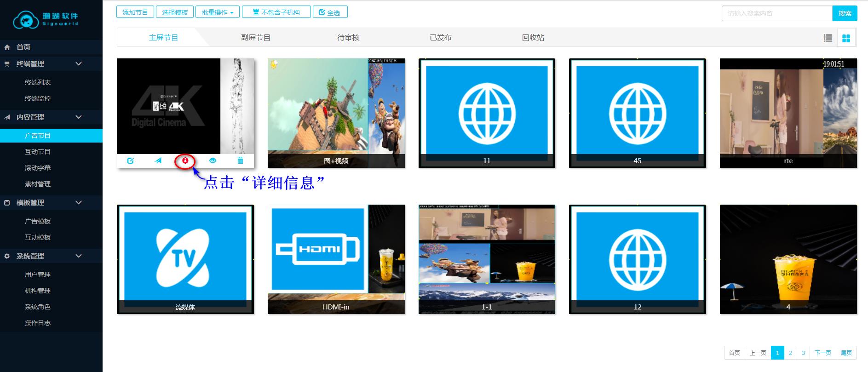This screenshot has height=372, width=868.
Task: Select the 已发布 tab
Action: click(x=441, y=38)
